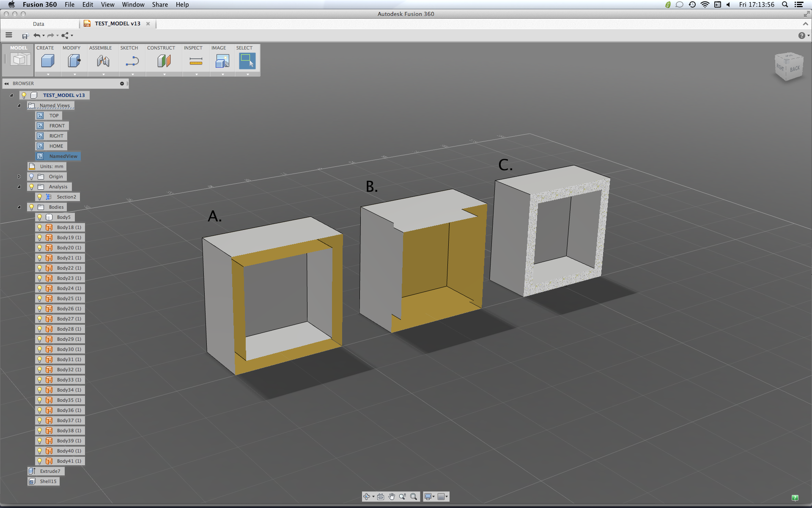Toggle the Bodies folder visibility bulb
Image resolution: width=812 pixels, height=508 pixels.
point(31,207)
